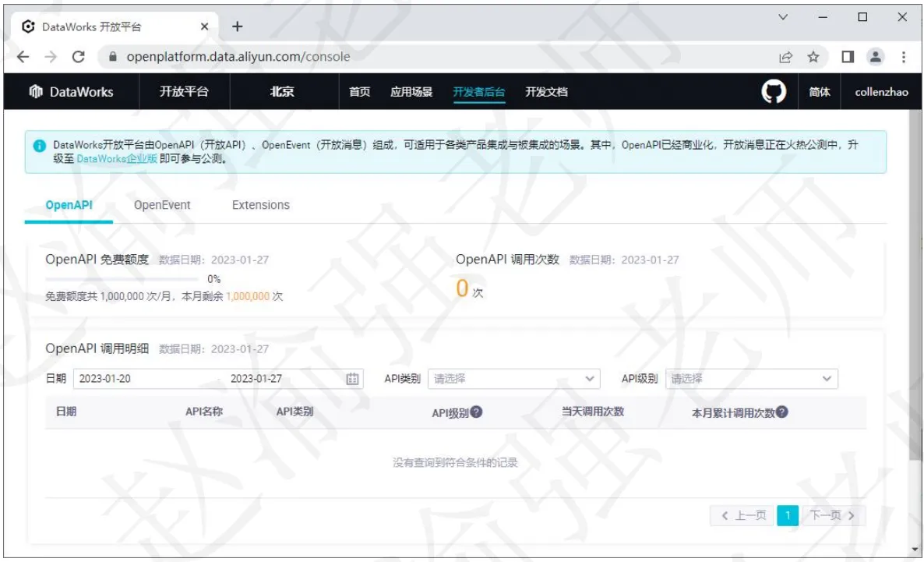Click the DataWorks logo
Screen dimensions: 924x562
[71, 91]
